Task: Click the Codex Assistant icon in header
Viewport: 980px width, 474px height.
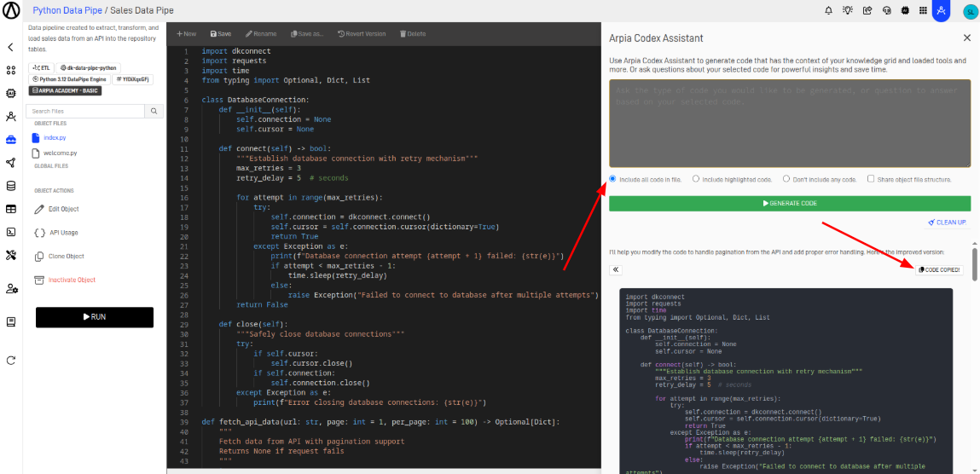Action: pyautogui.click(x=941, y=11)
